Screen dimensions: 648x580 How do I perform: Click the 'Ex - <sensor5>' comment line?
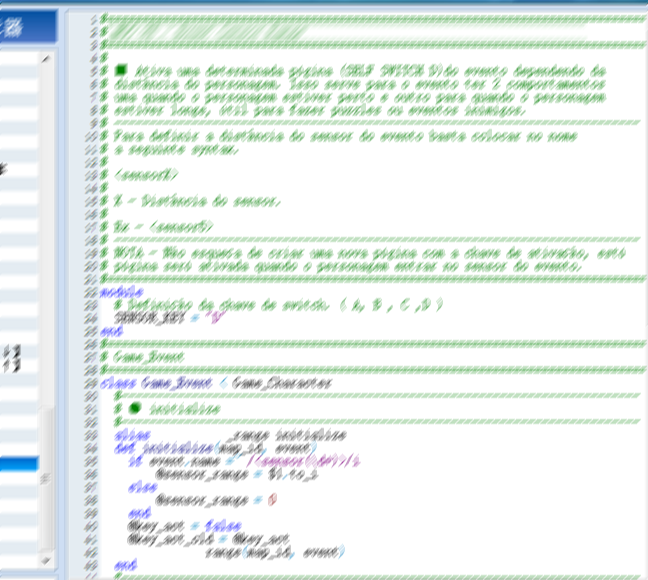pyautogui.click(x=163, y=227)
